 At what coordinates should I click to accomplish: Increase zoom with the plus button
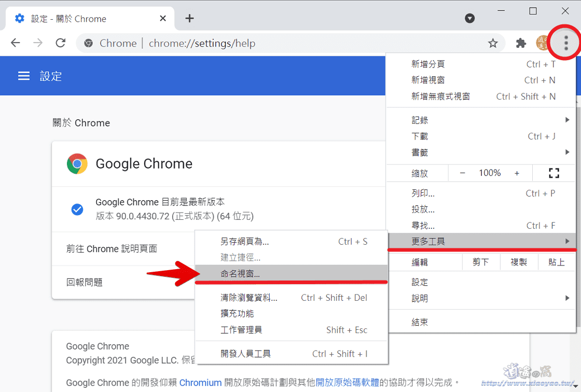(517, 173)
